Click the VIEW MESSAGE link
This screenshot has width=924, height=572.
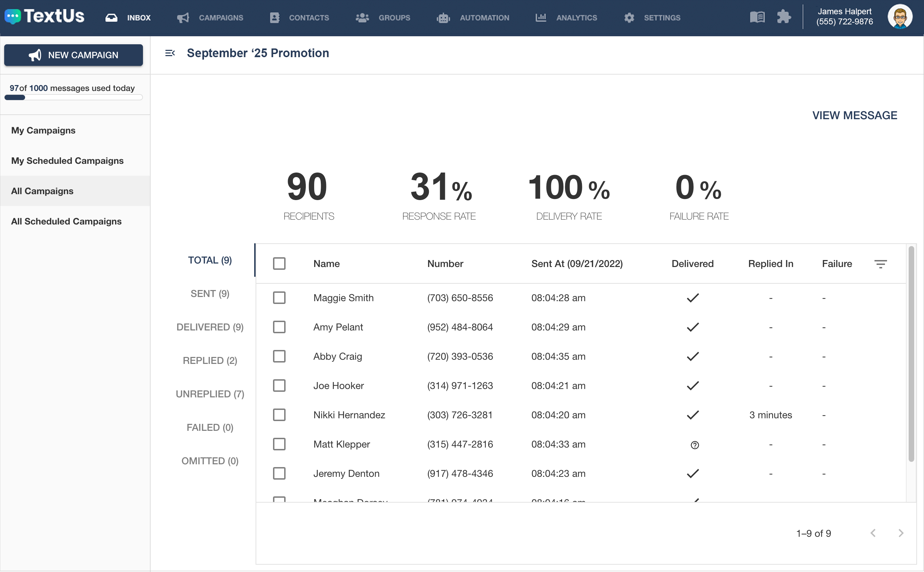point(854,115)
